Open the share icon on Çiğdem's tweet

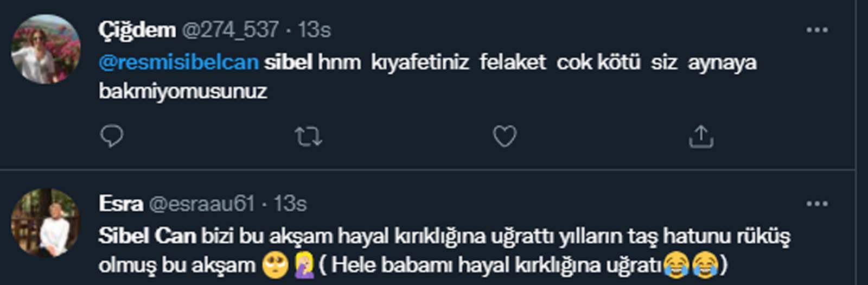(x=701, y=136)
